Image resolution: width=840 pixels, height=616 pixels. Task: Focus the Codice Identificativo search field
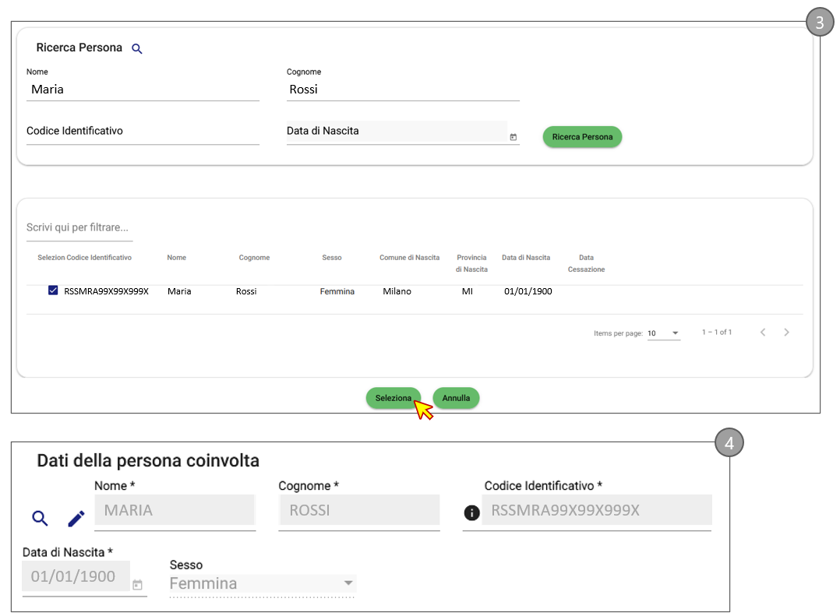click(143, 132)
